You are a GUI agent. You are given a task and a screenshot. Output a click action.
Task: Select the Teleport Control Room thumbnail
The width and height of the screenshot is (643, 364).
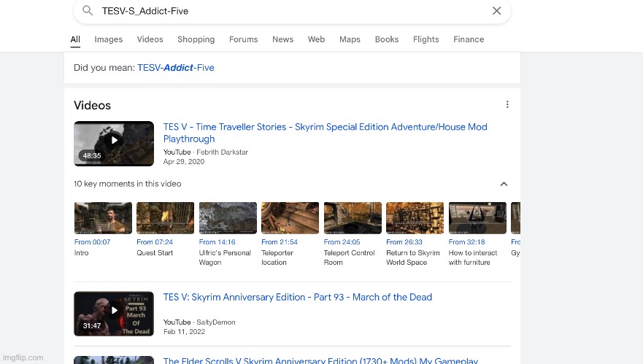pos(353,218)
